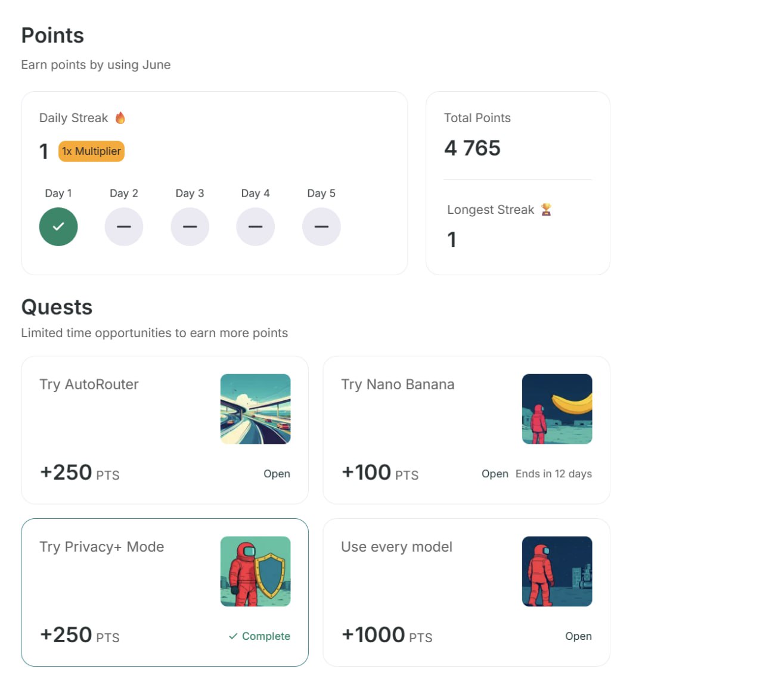This screenshot has height=700, width=763.
Task: Select the Try Privacy+ Mode quest title
Action: tap(102, 547)
